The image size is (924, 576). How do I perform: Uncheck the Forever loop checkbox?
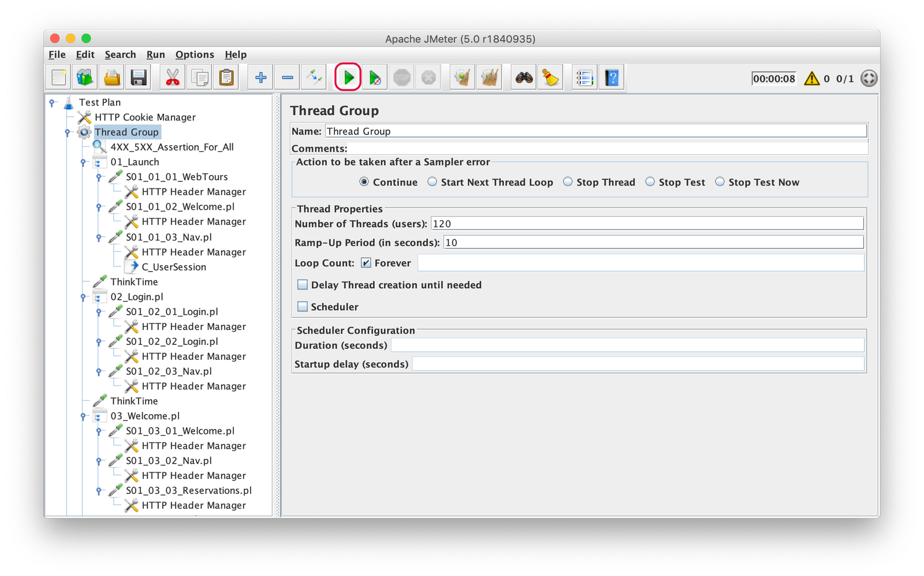point(366,263)
